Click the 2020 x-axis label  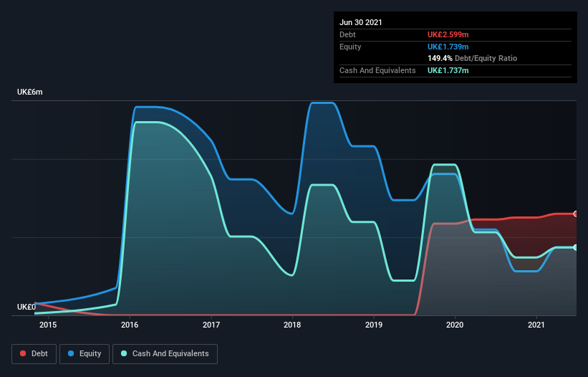pos(455,325)
